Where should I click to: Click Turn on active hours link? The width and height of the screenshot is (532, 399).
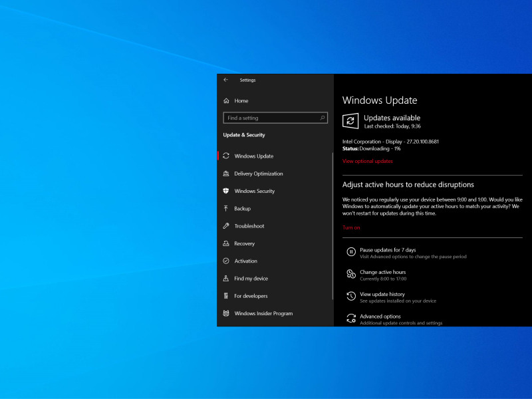tap(351, 227)
